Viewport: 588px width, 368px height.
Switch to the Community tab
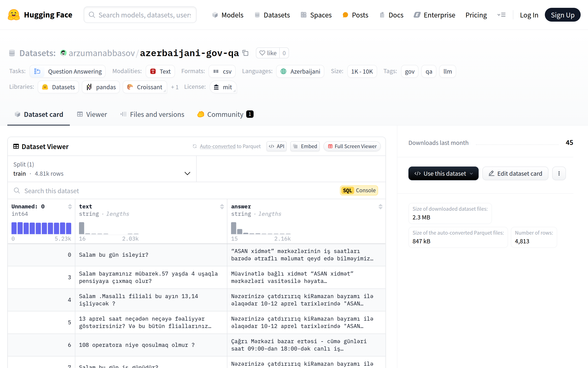click(225, 114)
